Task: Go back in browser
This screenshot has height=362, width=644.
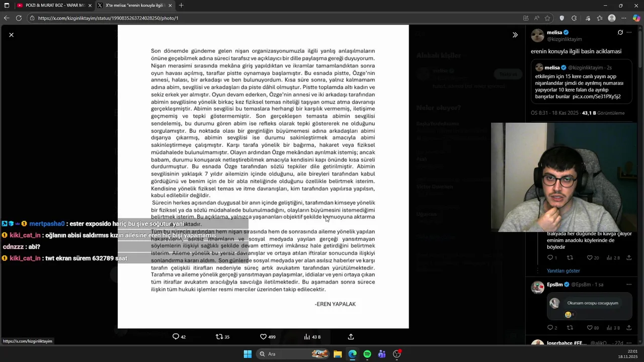Action: 7,18
